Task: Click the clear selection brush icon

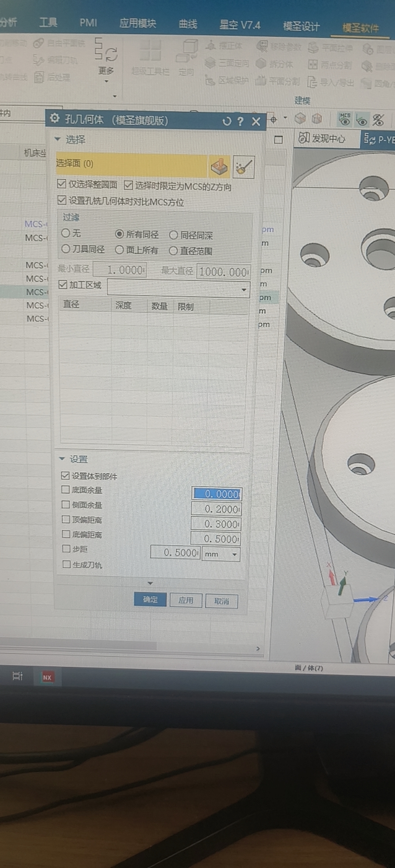Action: (x=244, y=167)
